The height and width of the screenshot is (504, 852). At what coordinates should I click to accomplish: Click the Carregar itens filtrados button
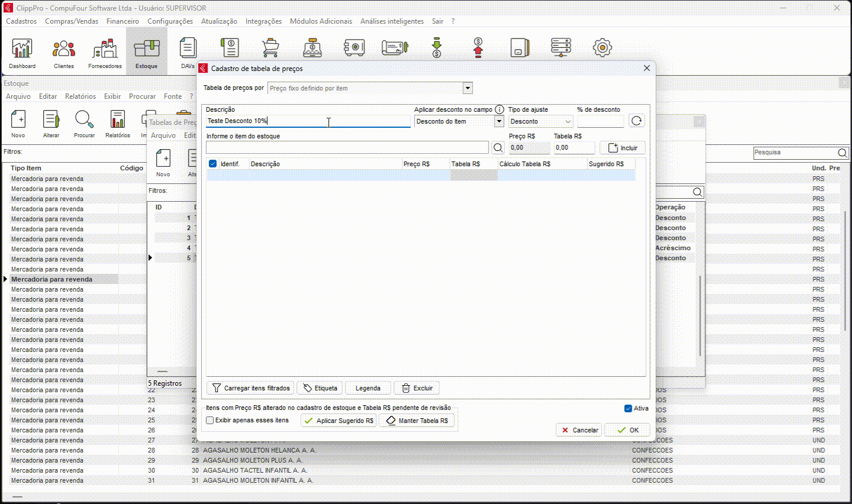(x=250, y=388)
